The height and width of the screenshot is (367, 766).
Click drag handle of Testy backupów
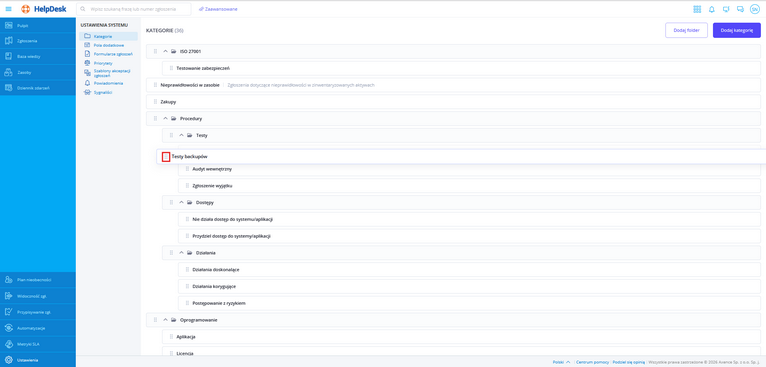(166, 156)
